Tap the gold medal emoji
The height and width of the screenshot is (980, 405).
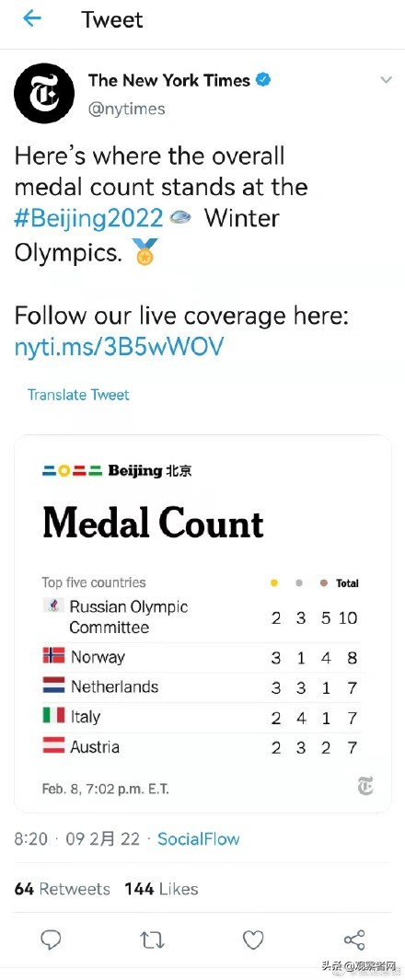(145, 251)
